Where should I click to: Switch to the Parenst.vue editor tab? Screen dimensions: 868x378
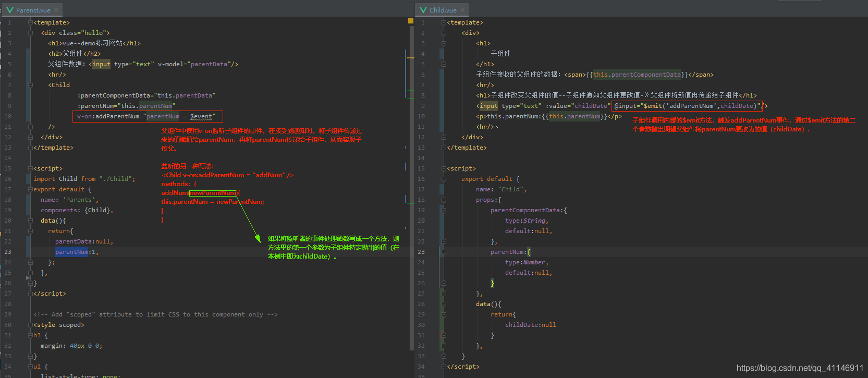(32, 10)
